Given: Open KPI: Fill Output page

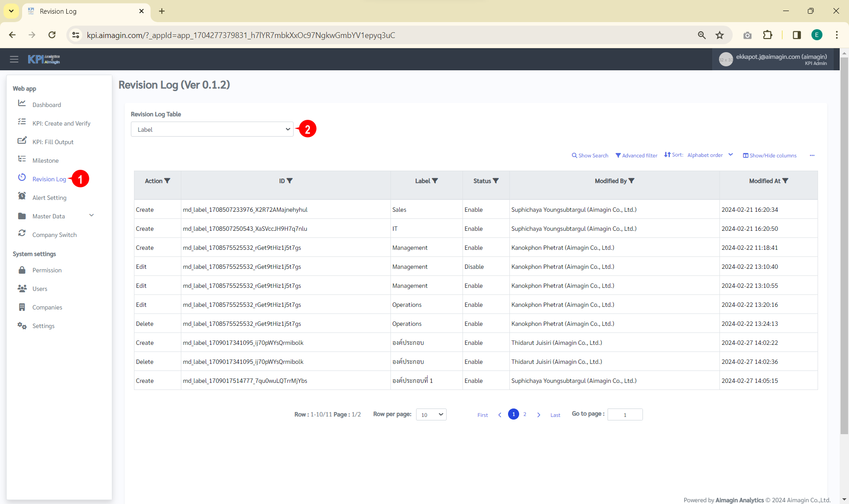Looking at the screenshot, I should (53, 142).
